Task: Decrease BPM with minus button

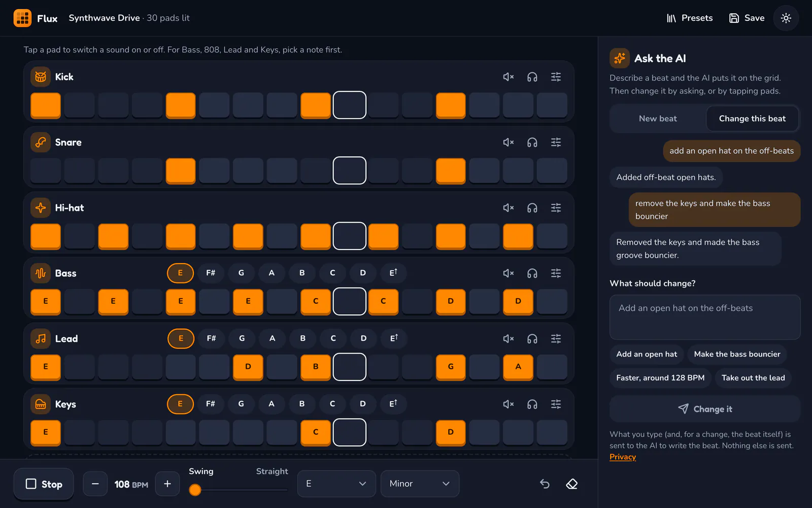Action: click(95, 484)
